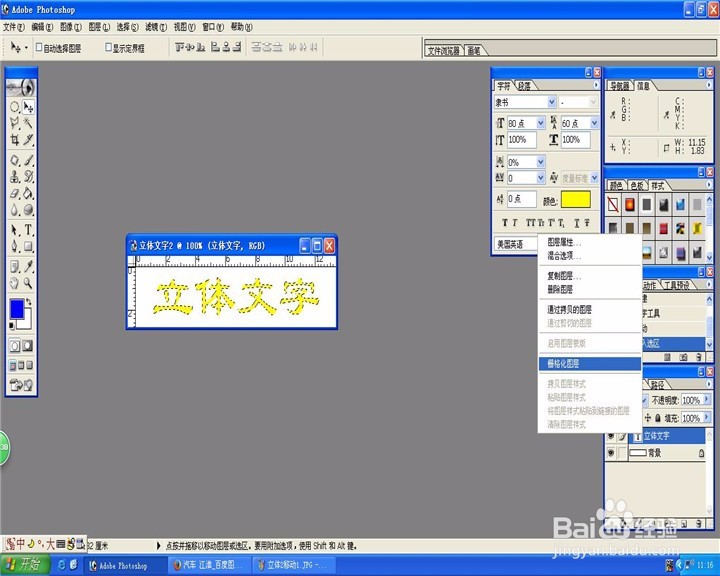Select the Clone Stamp tool
The image size is (720, 576).
click(15, 176)
